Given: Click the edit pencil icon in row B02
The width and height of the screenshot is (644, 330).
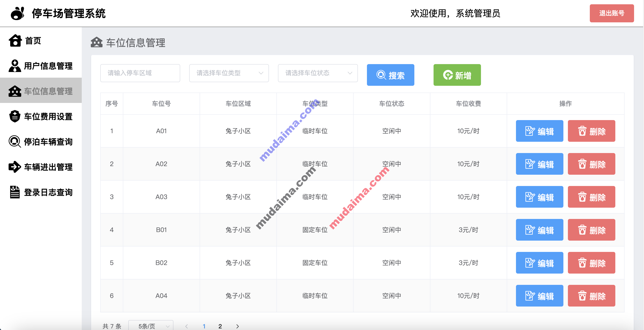Looking at the screenshot, I should 530,263.
